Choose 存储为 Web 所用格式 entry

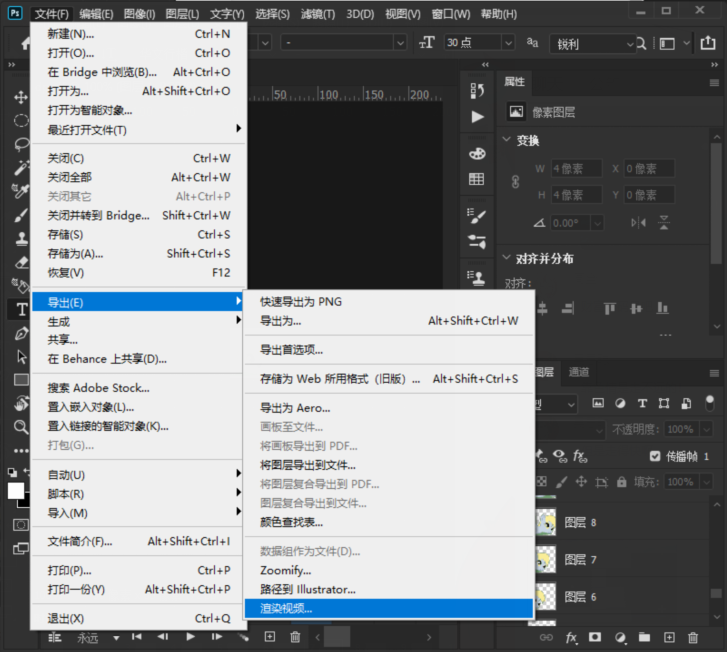389,379
